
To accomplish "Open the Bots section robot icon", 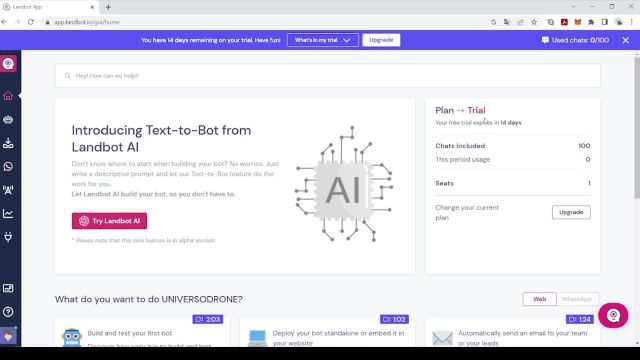I will (8, 120).
